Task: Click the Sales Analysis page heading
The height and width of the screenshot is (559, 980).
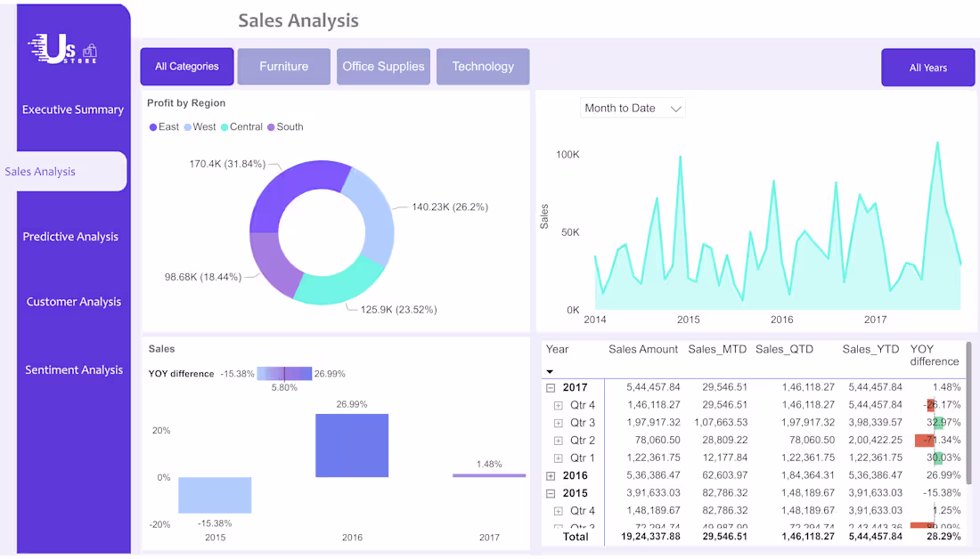Action: pos(298,20)
